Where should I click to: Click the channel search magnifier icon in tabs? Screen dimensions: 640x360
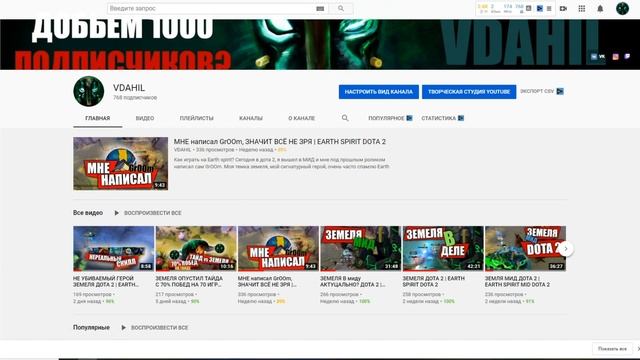(345, 118)
